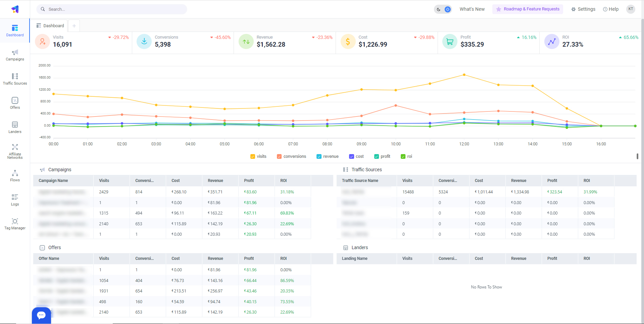Open Tag Manager in the sidebar
644x324 pixels.
click(15, 224)
